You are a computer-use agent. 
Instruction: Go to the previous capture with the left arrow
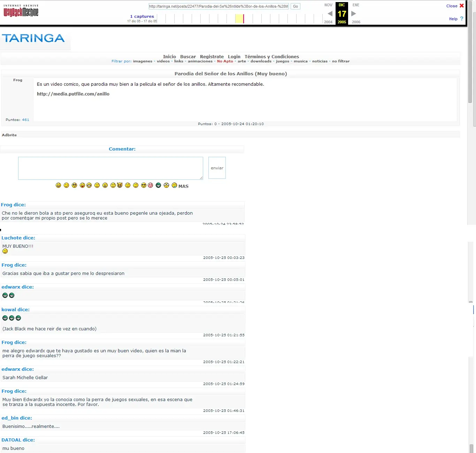tap(330, 14)
